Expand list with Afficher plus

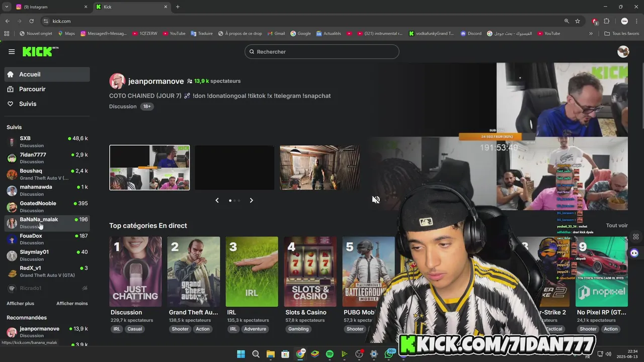tap(20, 304)
